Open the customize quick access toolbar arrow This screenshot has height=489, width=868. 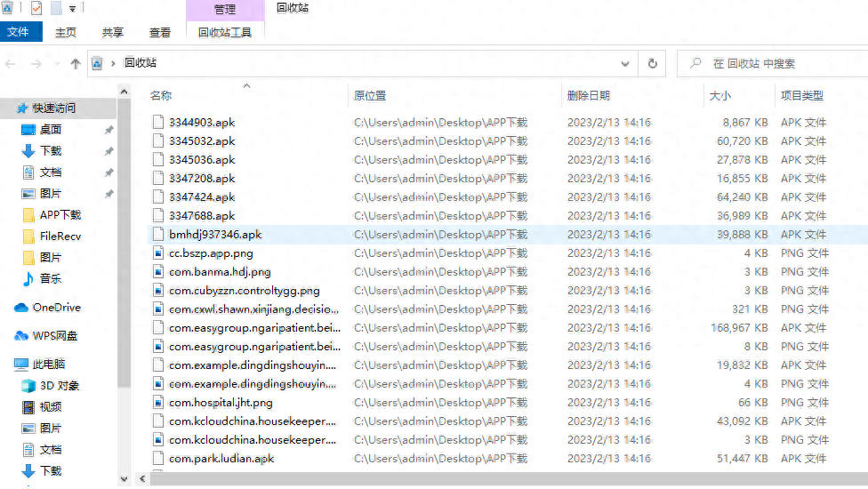[x=72, y=8]
